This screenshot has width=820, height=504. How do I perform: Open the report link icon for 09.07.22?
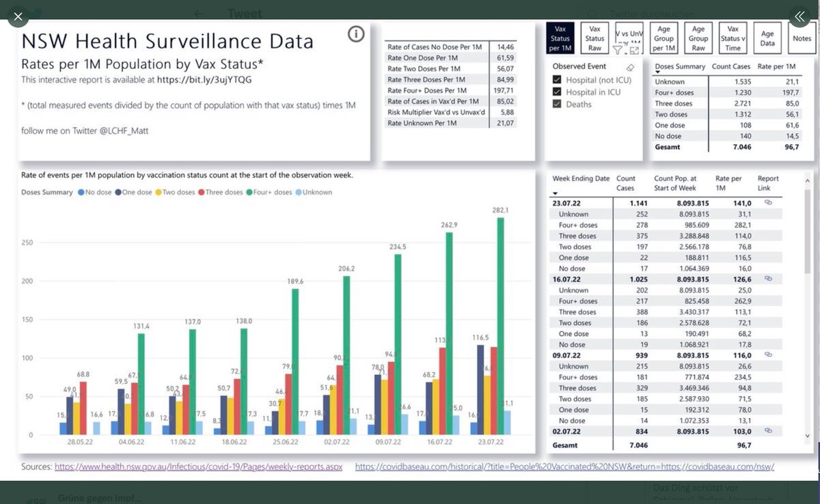click(x=768, y=355)
